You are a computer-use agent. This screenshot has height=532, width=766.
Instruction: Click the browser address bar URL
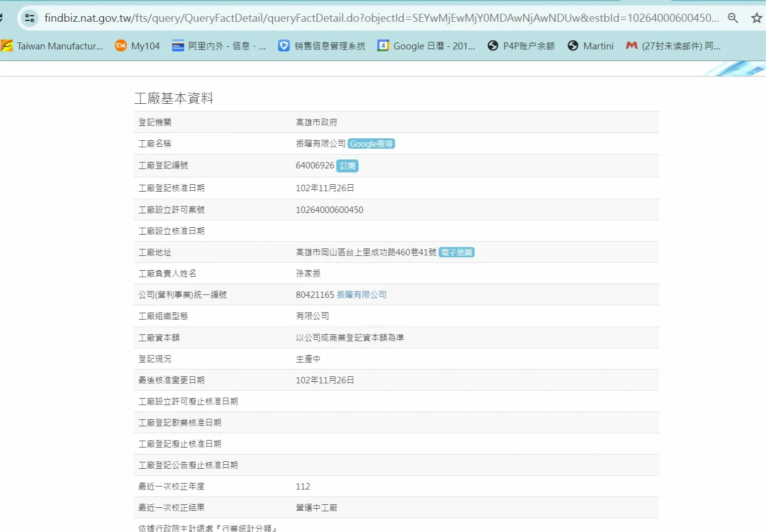click(x=381, y=18)
